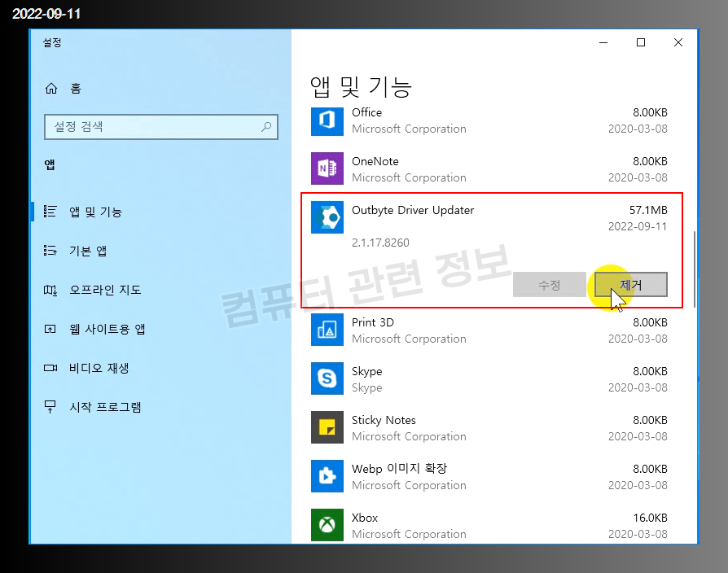Click the 16.0KB size of Xbox
The width and height of the screenshot is (728, 573).
[650, 518]
